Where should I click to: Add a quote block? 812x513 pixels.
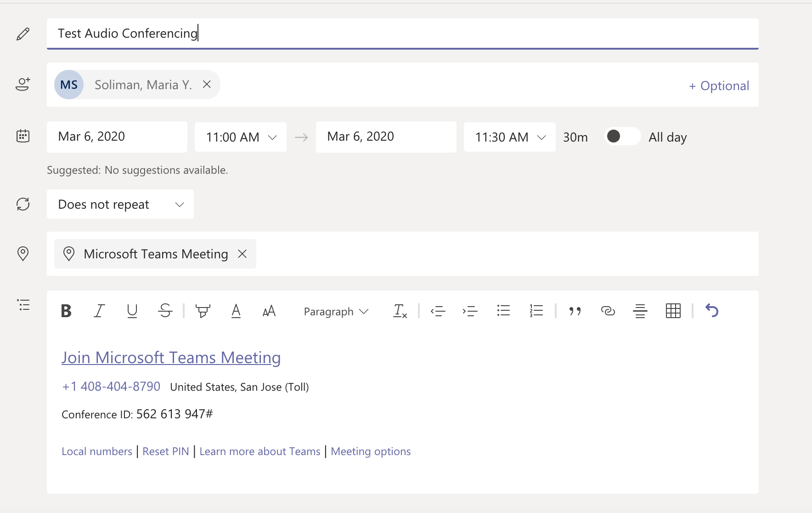(575, 311)
